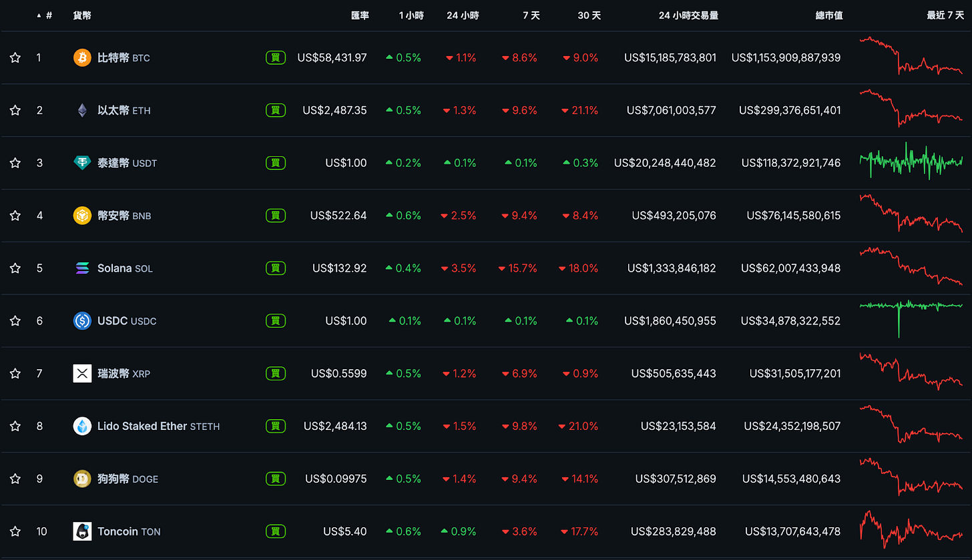Add 幣安幣 BNB to favorites star
Image resolution: width=972 pixels, height=560 pixels.
[x=15, y=216]
